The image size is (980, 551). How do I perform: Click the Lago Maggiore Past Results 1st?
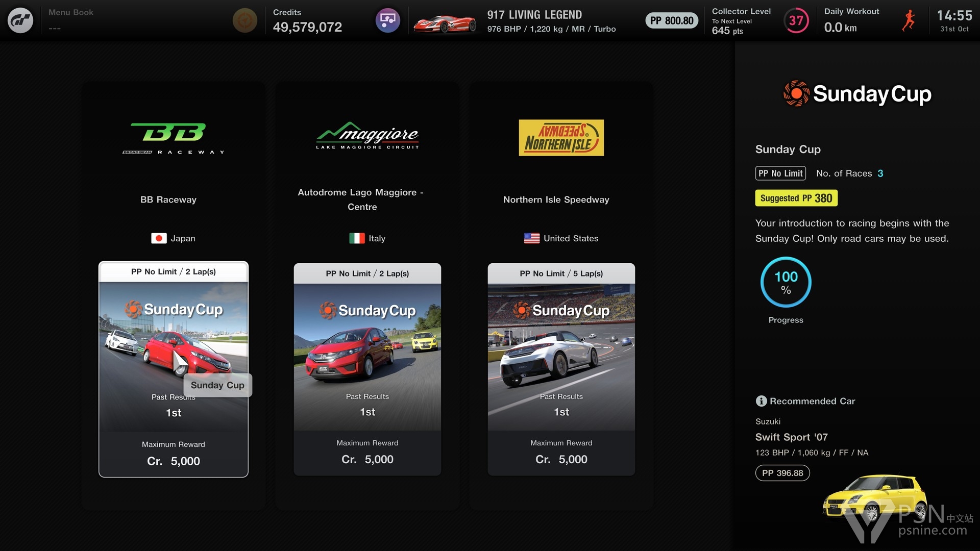tap(367, 405)
